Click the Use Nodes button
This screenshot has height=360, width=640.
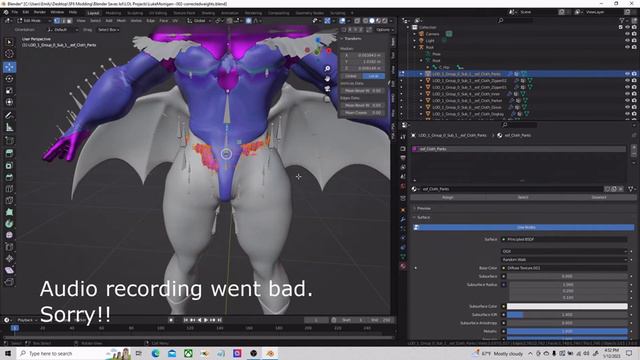coord(524,227)
